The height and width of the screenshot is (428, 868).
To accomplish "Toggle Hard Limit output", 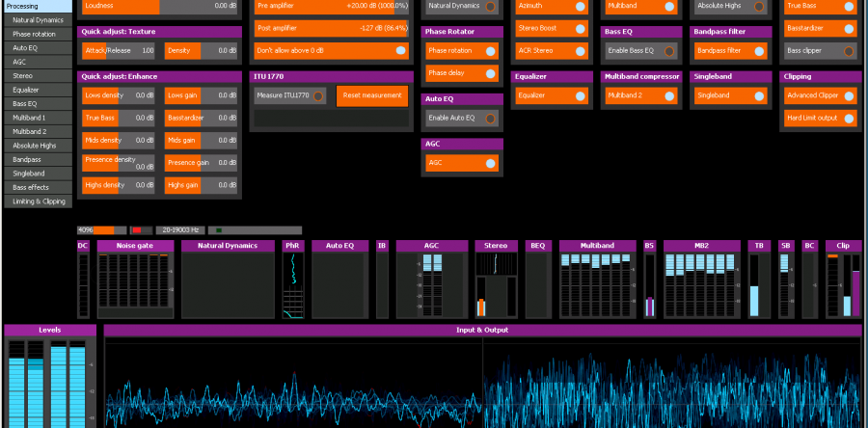I will pyautogui.click(x=821, y=118).
